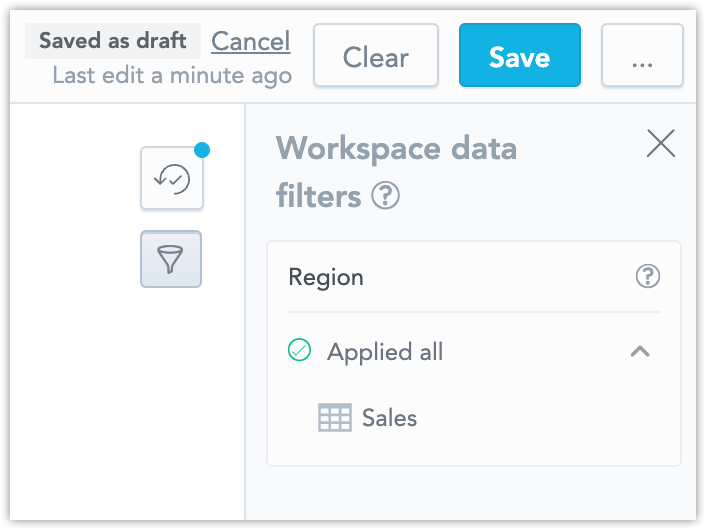Click the Clear button
This screenshot has height=530, width=706.
click(x=376, y=55)
